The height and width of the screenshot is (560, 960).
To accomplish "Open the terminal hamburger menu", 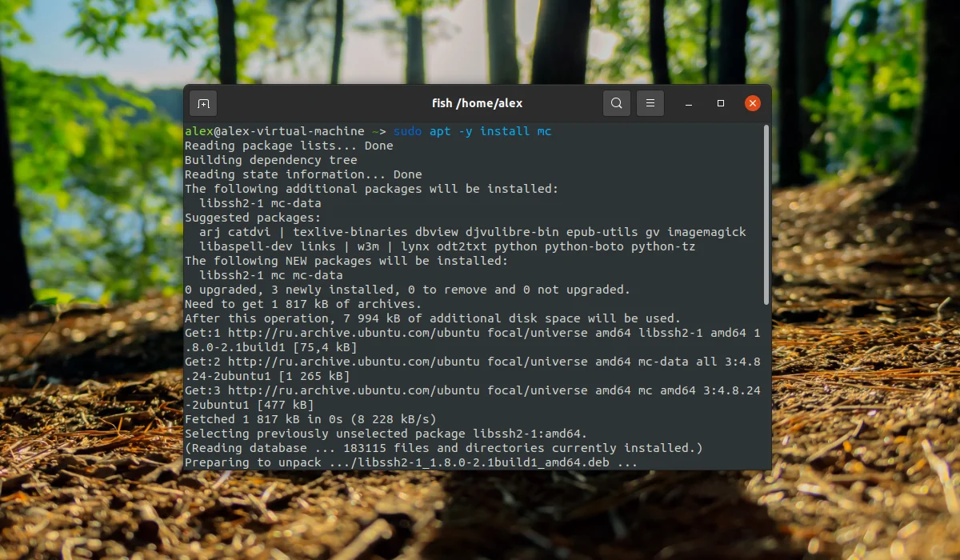I will [650, 103].
